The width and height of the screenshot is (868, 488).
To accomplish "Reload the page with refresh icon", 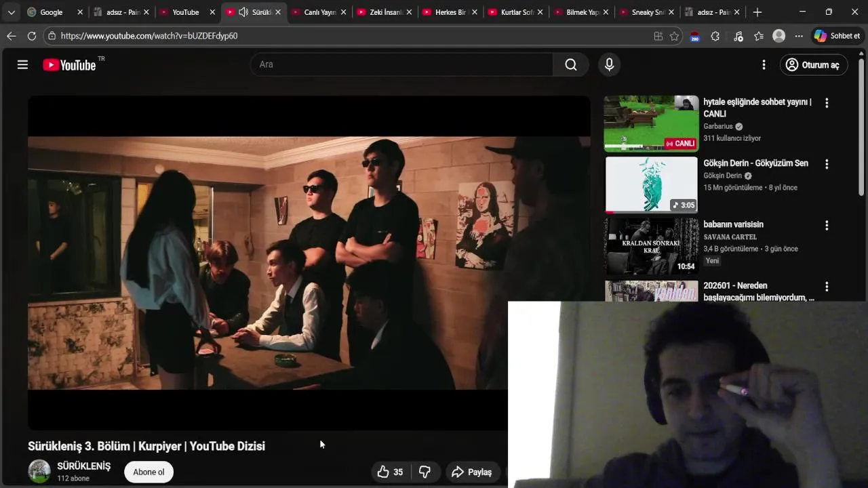I will tap(32, 36).
